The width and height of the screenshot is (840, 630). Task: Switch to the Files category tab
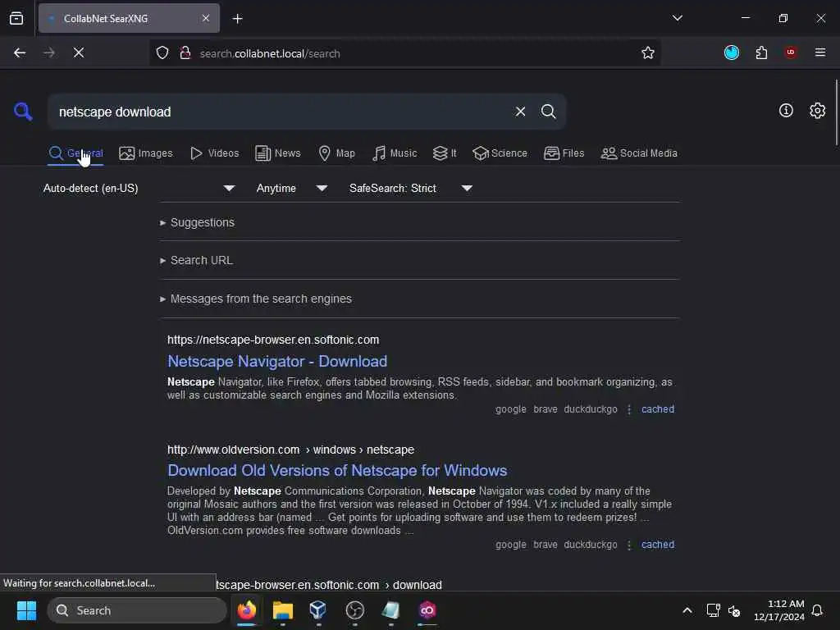click(564, 153)
